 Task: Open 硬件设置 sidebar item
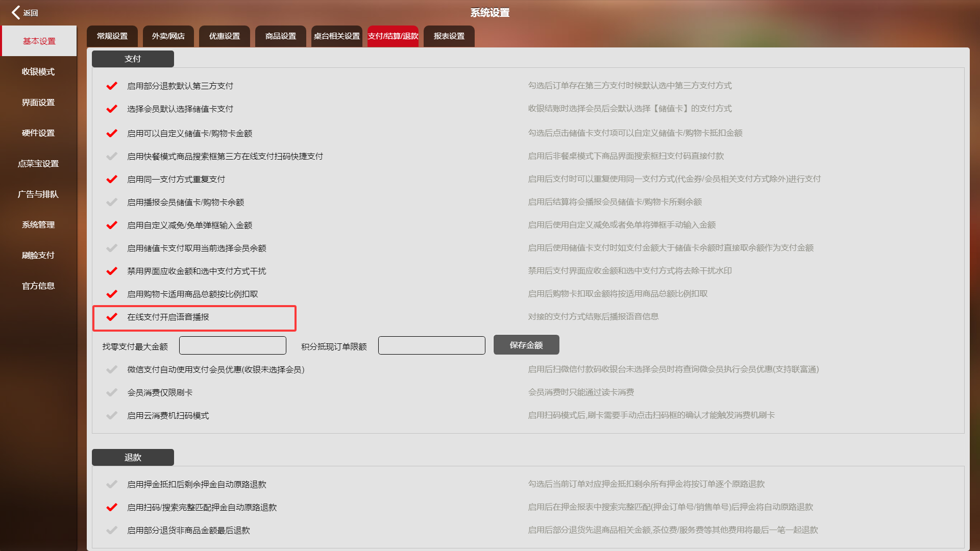pyautogui.click(x=38, y=133)
